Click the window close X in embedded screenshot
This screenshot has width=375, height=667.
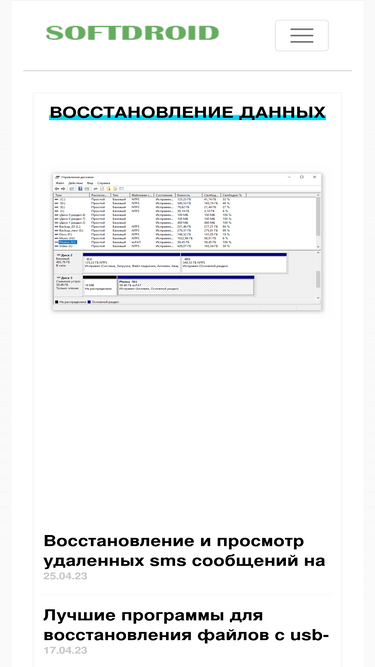click(315, 177)
